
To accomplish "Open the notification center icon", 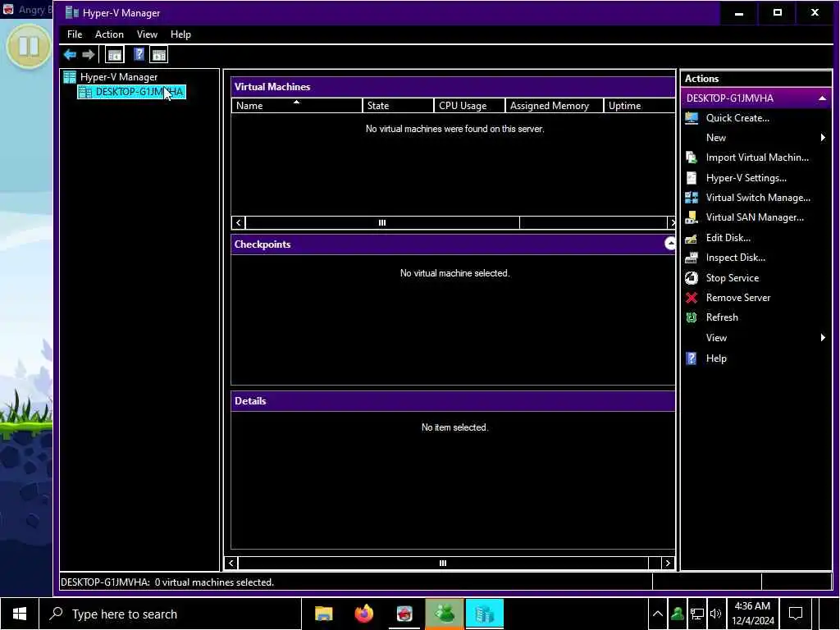I will pos(796,614).
